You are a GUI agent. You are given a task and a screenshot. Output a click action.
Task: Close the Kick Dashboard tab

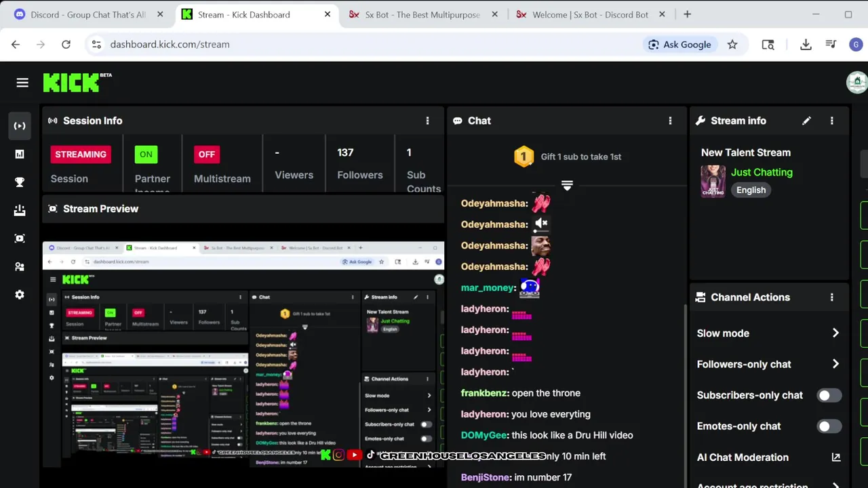(x=328, y=14)
